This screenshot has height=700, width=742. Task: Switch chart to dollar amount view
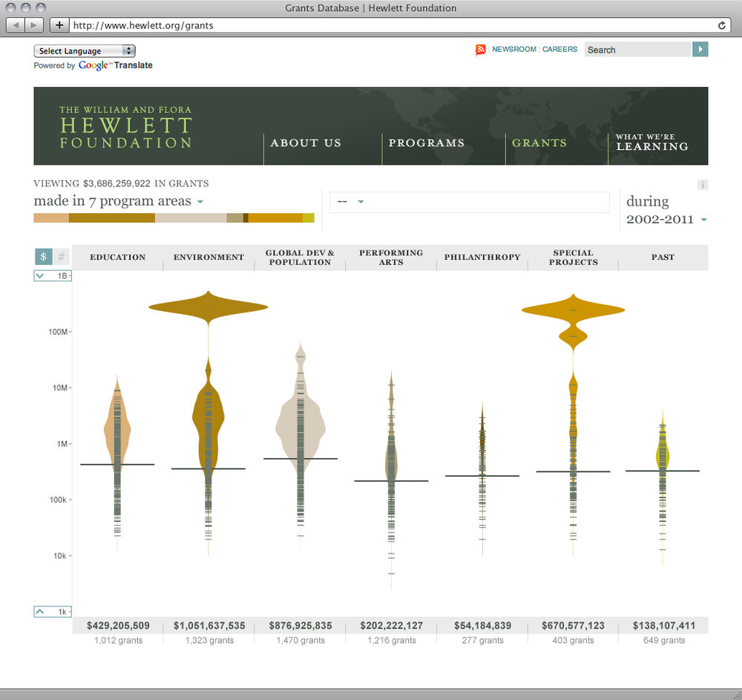point(44,257)
